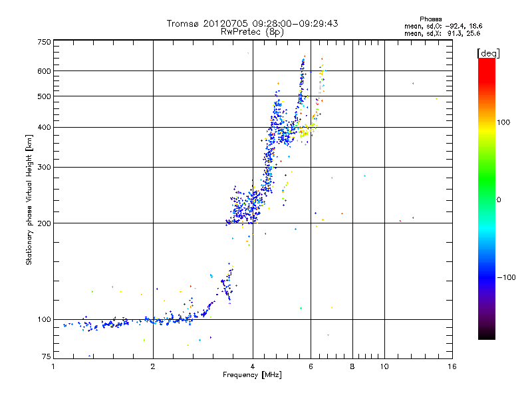Click the x-axis tick label "2"
Viewport: 532px width, 399px height.
click(153, 366)
